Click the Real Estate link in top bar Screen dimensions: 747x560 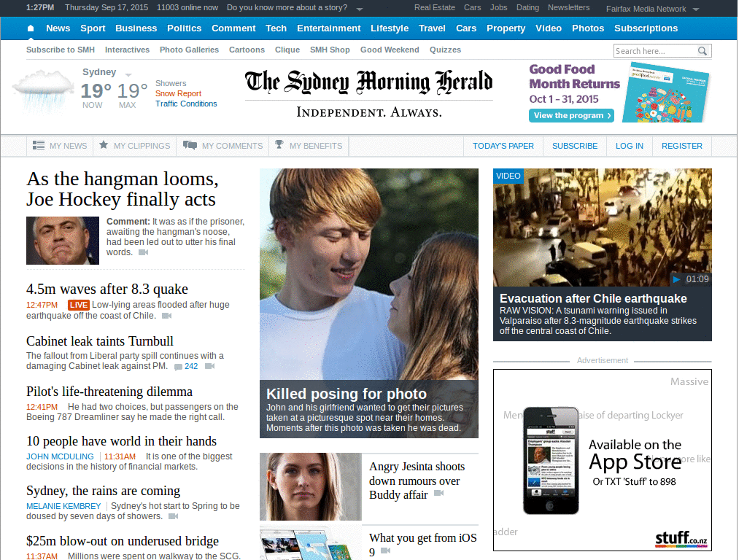coord(435,7)
